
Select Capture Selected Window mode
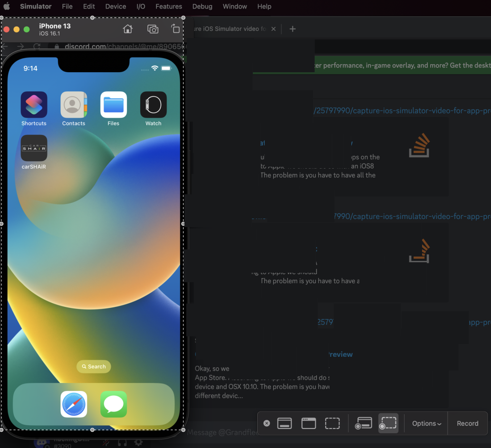(x=308, y=423)
